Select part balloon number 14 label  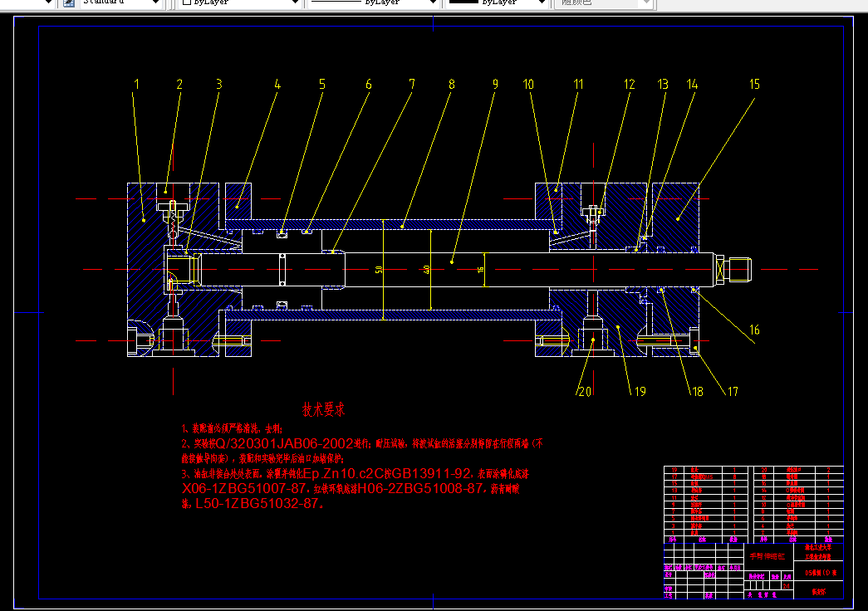click(x=693, y=84)
